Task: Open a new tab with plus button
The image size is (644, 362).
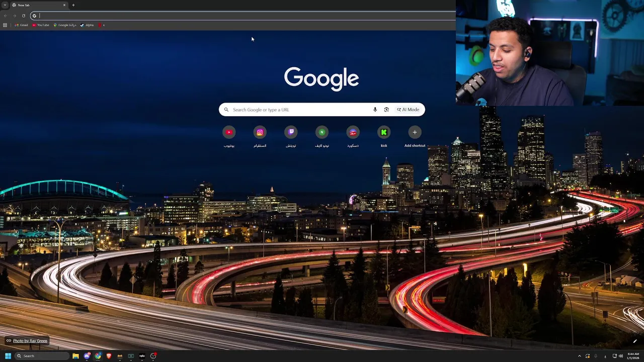Action: 73,5
